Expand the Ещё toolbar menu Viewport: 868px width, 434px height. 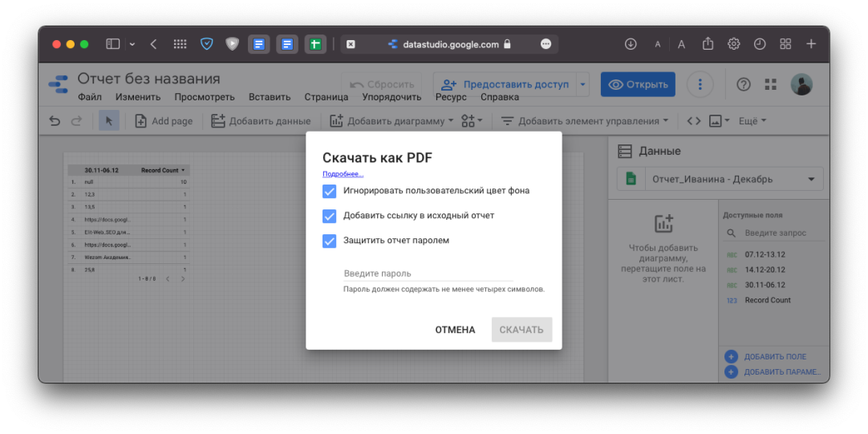point(752,120)
